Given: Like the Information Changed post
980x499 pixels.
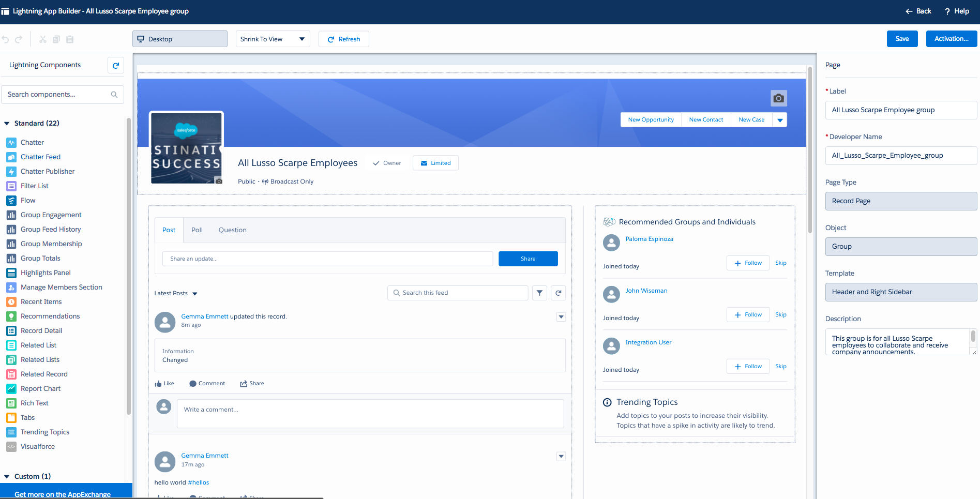Looking at the screenshot, I should [164, 384].
